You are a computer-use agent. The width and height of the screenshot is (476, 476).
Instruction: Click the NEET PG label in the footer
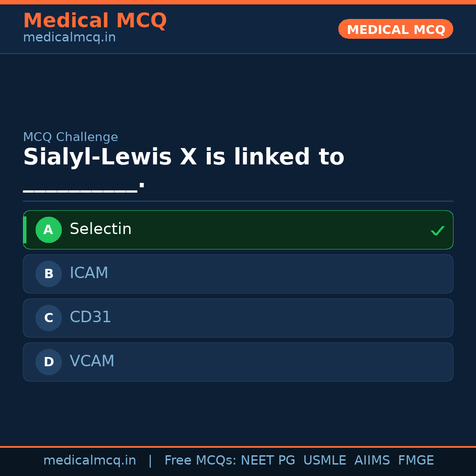(268, 460)
